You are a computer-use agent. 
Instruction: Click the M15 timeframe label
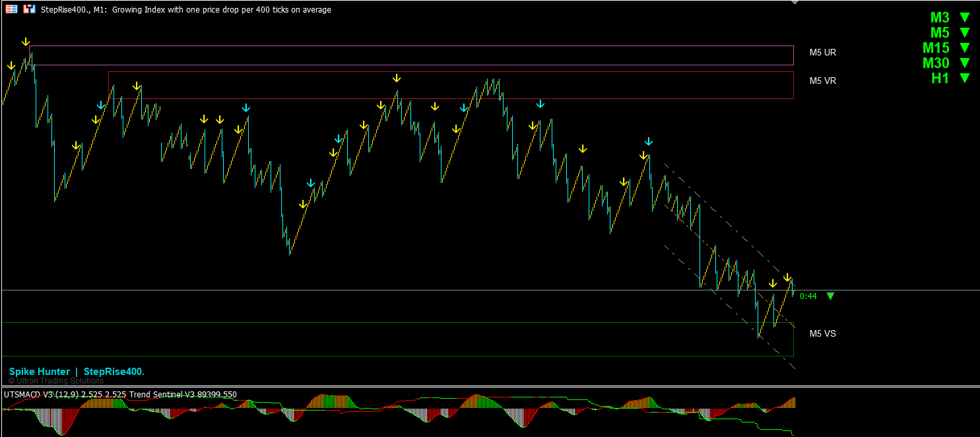coord(936,48)
